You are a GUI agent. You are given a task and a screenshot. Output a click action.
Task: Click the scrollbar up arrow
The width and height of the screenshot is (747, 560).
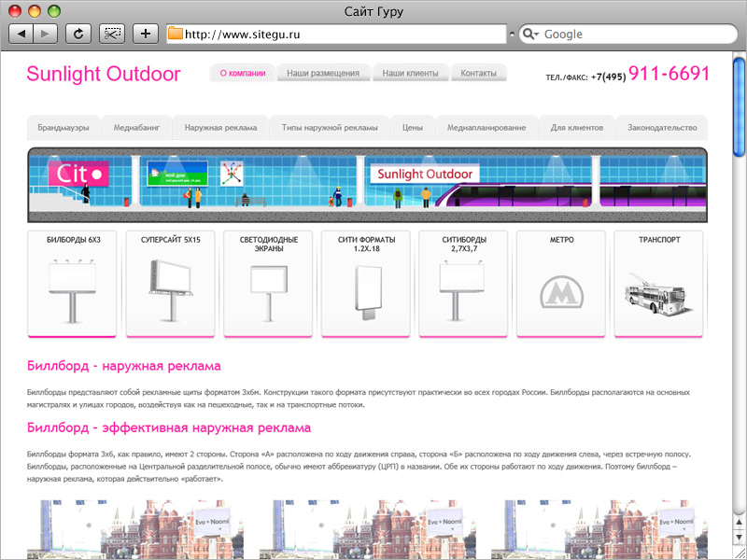(740, 523)
